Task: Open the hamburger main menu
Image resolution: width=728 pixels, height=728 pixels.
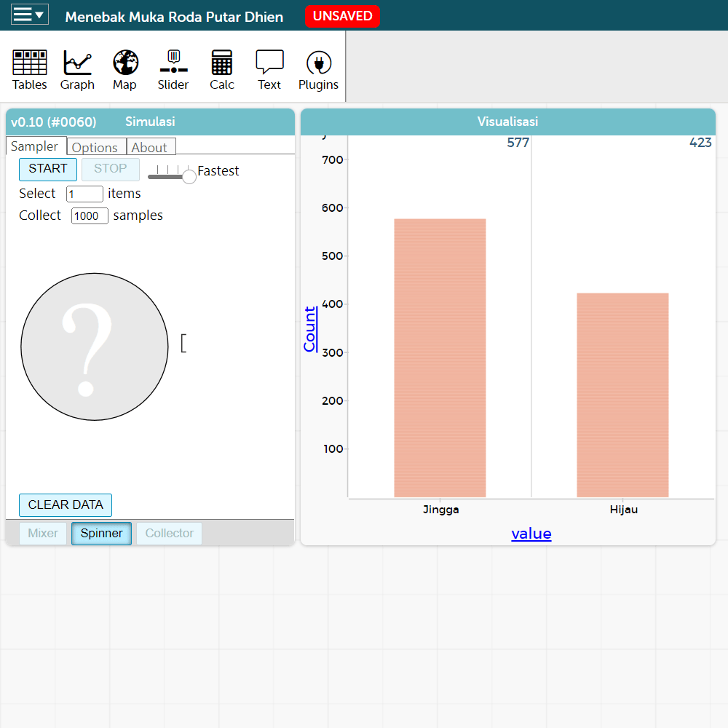Action: pos(30,15)
